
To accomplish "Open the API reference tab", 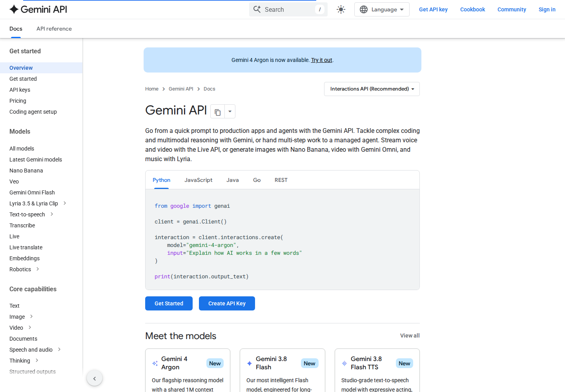I will [54, 29].
